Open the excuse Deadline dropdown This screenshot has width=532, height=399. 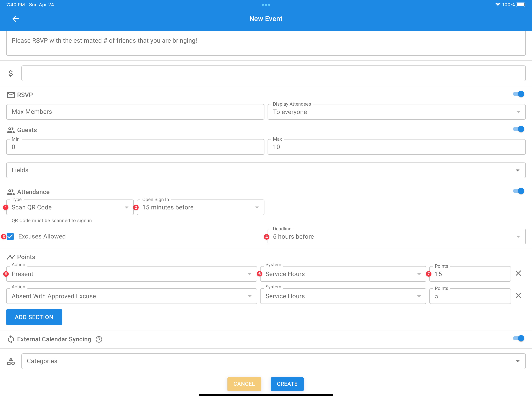[396, 237]
